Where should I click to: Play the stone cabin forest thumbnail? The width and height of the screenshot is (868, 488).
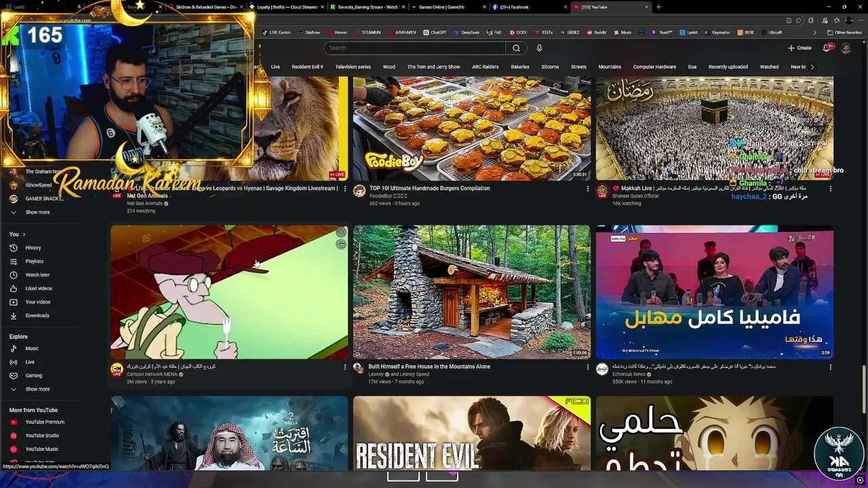[x=472, y=292]
